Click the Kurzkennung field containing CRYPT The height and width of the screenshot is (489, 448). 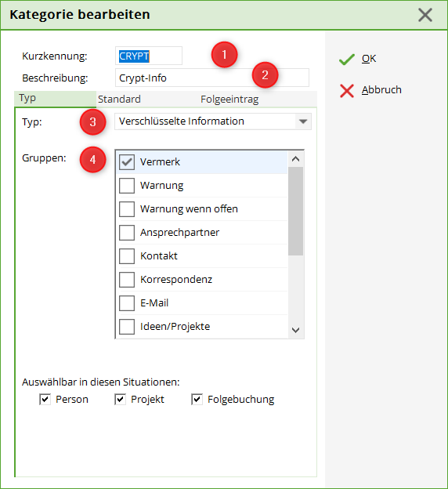tap(149, 56)
